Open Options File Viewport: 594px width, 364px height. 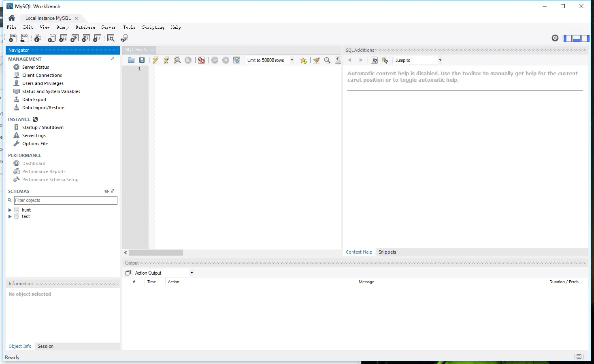pos(35,144)
